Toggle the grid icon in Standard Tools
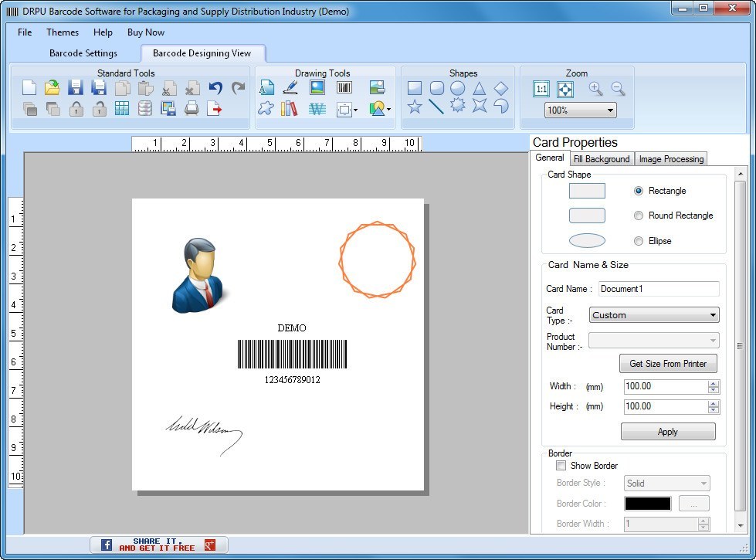Image resolution: width=756 pixels, height=560 pixels. tap(122, 109)
